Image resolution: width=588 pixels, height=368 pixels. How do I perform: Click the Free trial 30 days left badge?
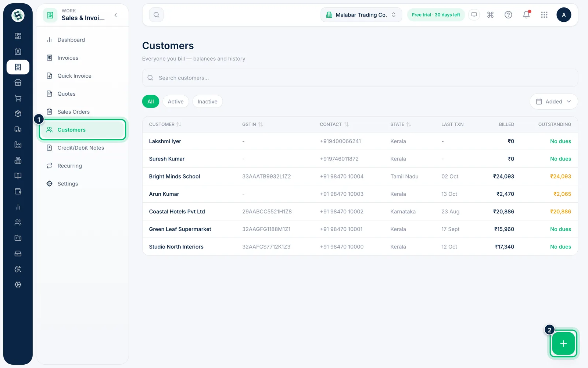[436, 15]
